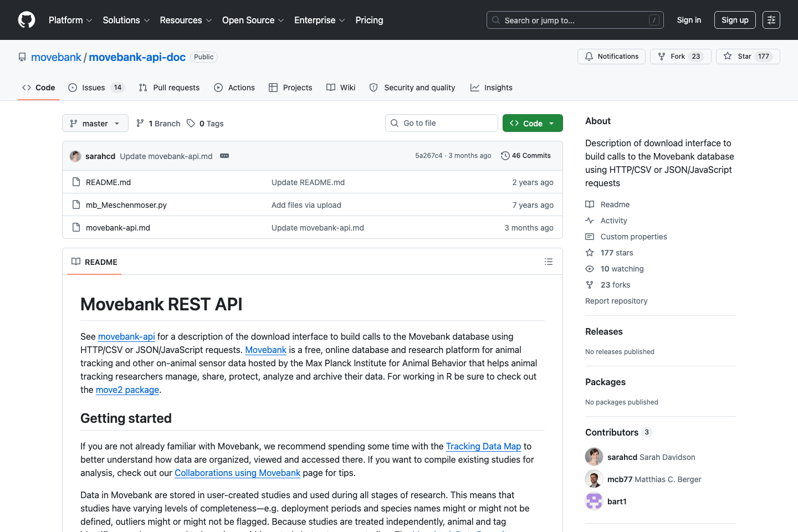
Task: Open GitHub homepage via the logo
Action: (26, 20)
